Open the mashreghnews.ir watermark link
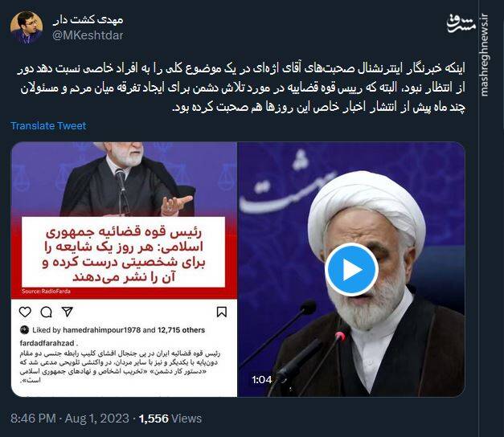 click(x=485, y=55)
